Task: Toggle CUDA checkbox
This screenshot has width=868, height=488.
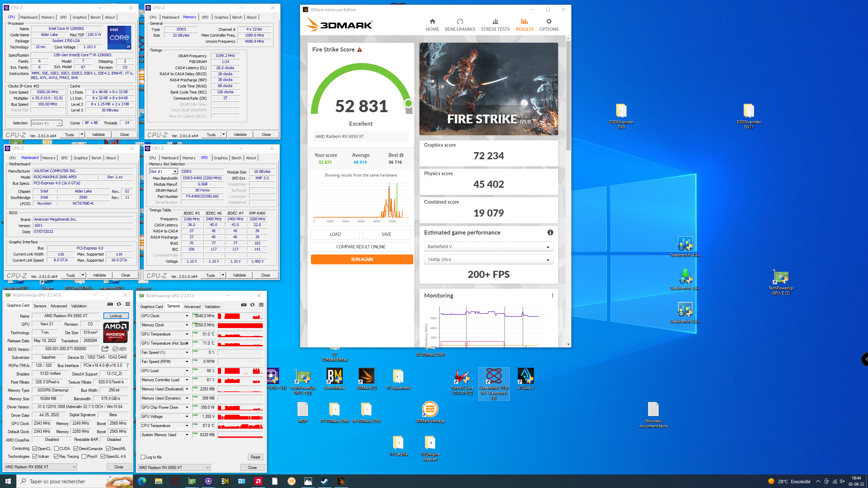Action: coord(56,448)
